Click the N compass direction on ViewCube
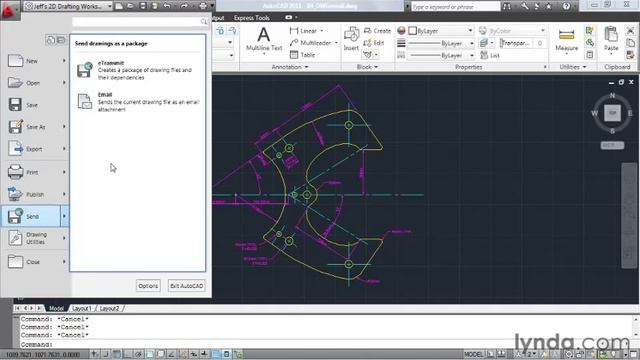640x360 pixels. pos(612,95)
